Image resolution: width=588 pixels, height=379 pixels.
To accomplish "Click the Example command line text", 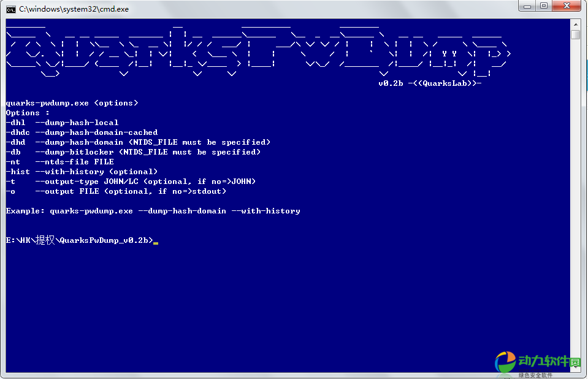I will point(153,211).
